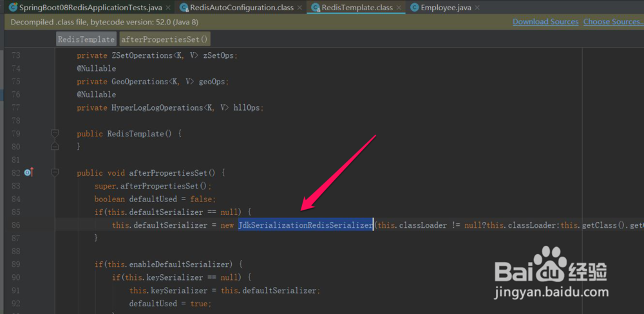
Task: Click the @Nullable annotation on line 76
Action: pos(96,95)
